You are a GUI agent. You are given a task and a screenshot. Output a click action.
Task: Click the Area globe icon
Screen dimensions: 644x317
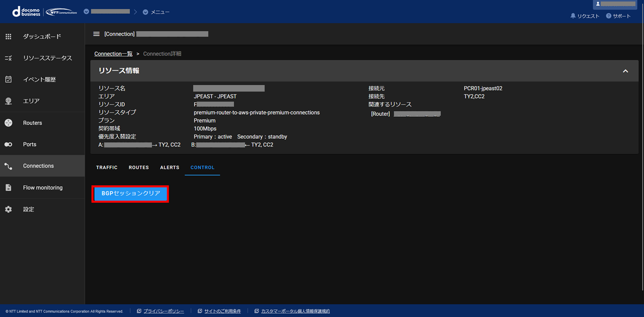point(8,101)
